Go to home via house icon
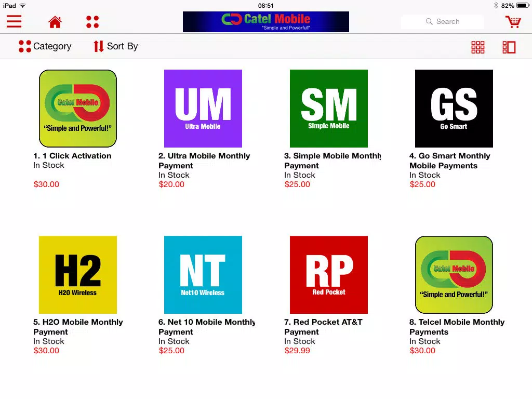 pyautogui.click(x=55, y=22)
